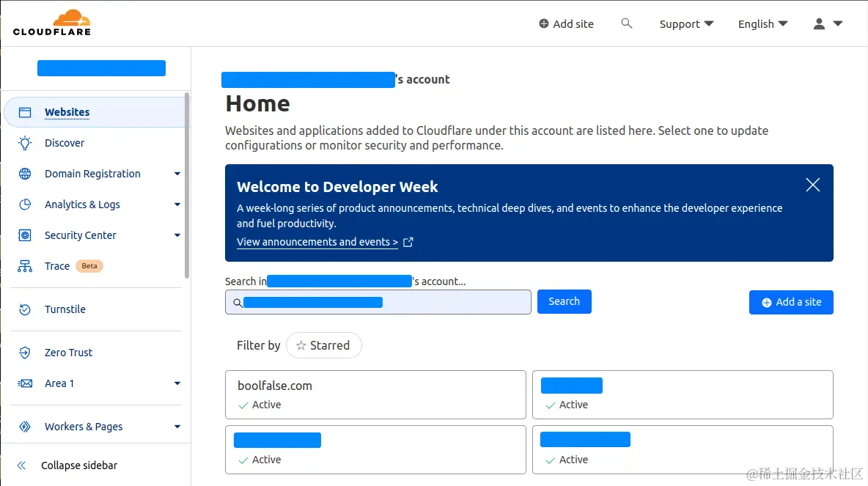The width and height of the screenshot is (868, 486).
Task: Click the collapse sidebar double-chevron icon
Action: click(21, 465)
